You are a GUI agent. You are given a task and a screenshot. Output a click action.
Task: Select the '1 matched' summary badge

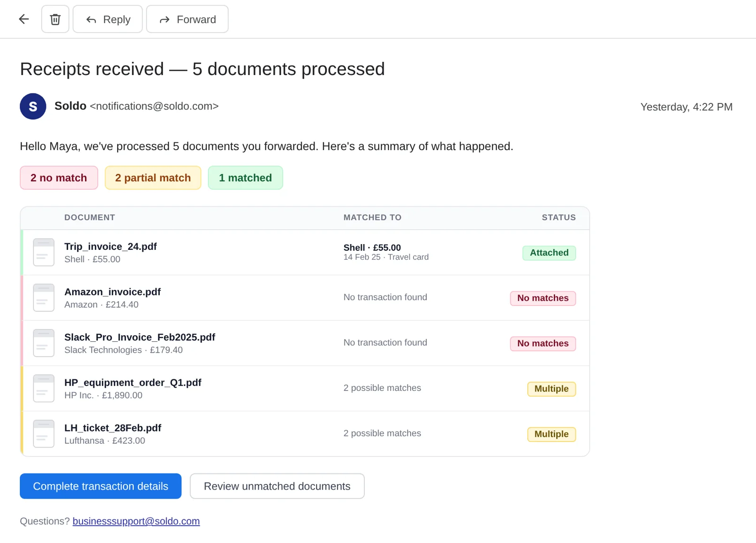245,178
